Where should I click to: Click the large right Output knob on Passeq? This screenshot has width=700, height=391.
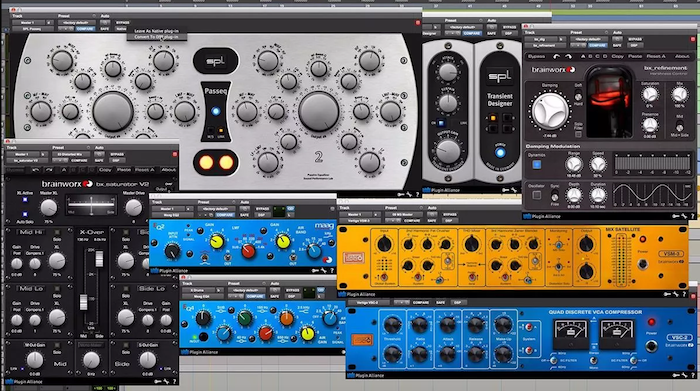click(319, 112)
